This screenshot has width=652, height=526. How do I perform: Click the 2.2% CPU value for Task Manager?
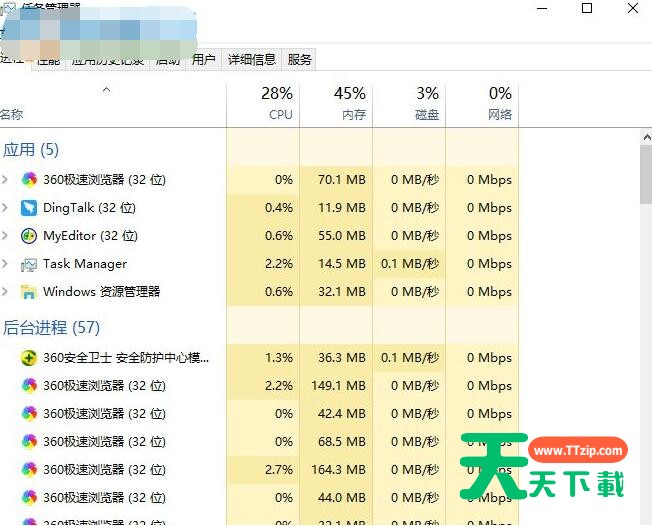pos(279,264)
